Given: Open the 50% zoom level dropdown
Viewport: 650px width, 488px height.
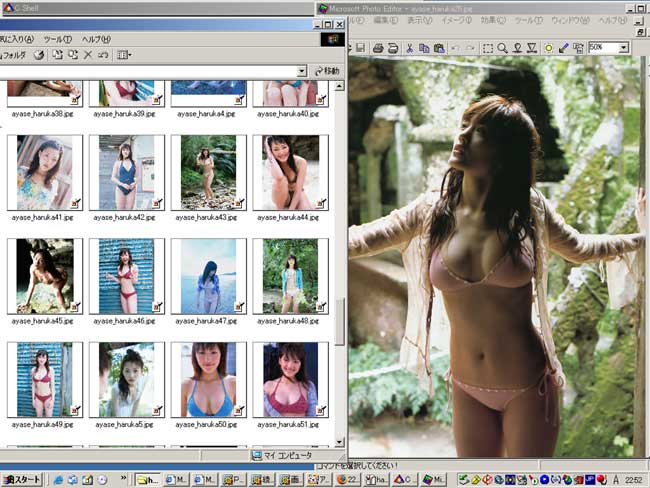Looking at the screenshot, I should (x=623, y=48).
